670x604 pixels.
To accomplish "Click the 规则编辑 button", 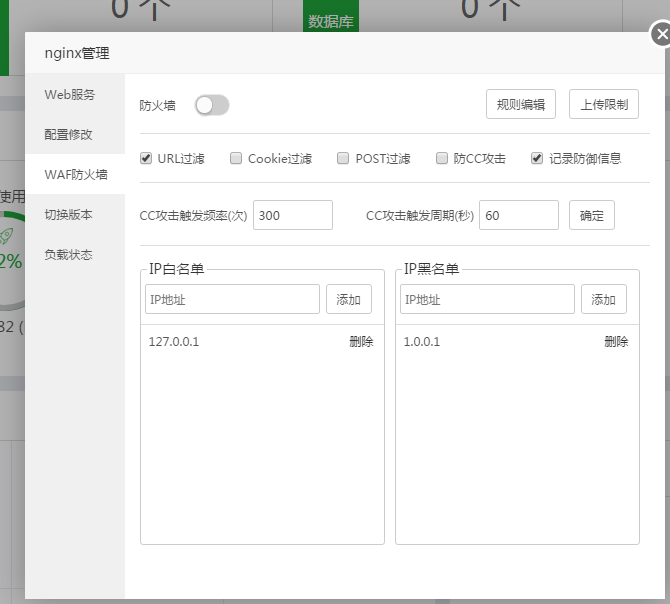I will pos(520,104).
